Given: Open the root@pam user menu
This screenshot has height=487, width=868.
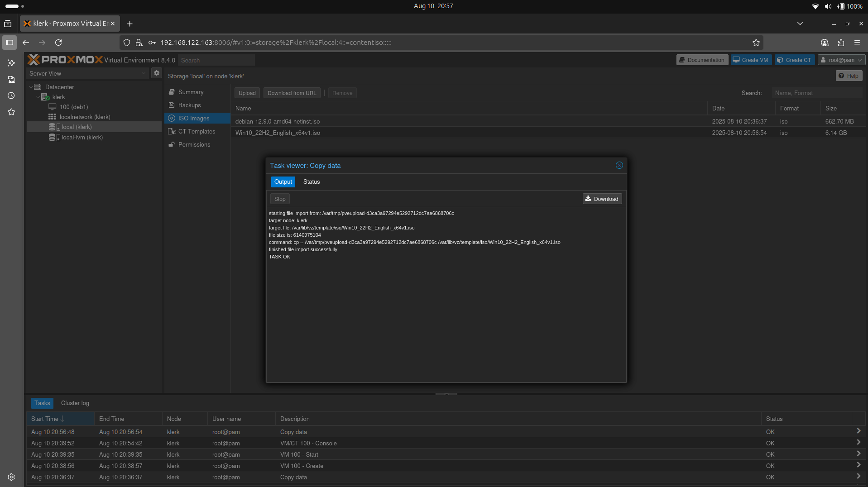Looking at the screenshot, I should (841, 59).
